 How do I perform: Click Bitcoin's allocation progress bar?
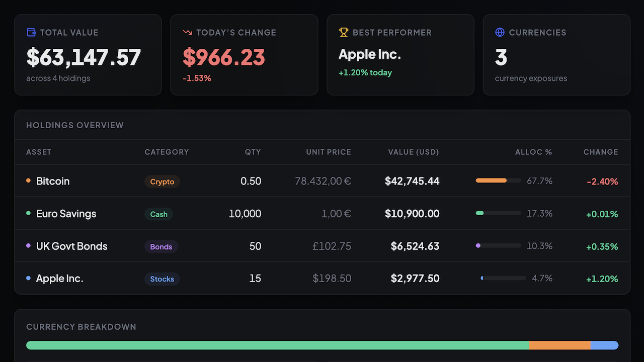(x=498, y=180)
